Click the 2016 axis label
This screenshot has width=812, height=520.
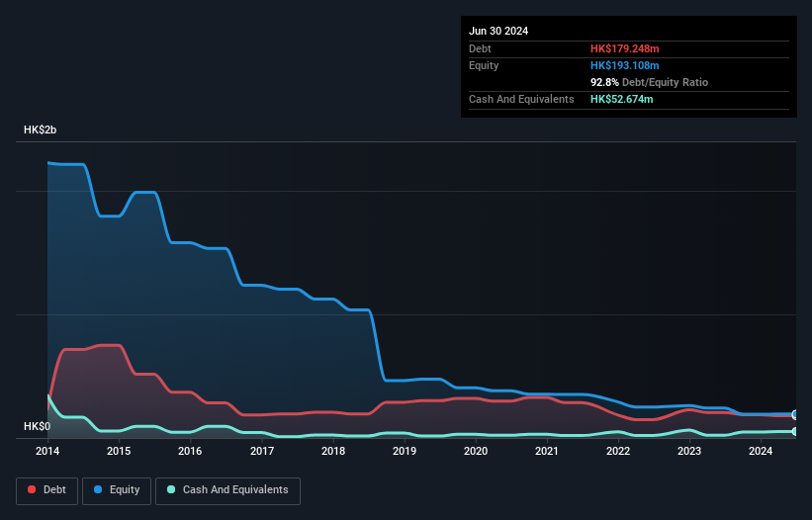click(x=190, y=451)
